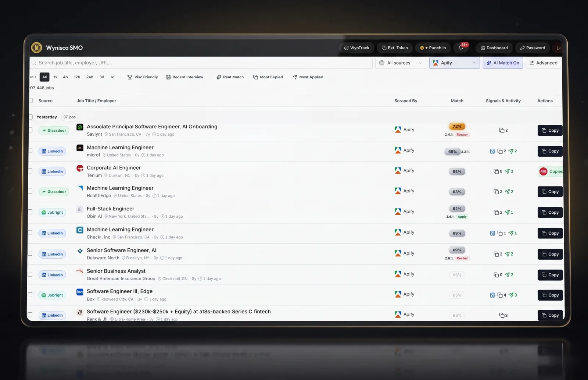Click the copies count icon in Great American row
The image size is (588, 380).
click(x=496, y=275)
